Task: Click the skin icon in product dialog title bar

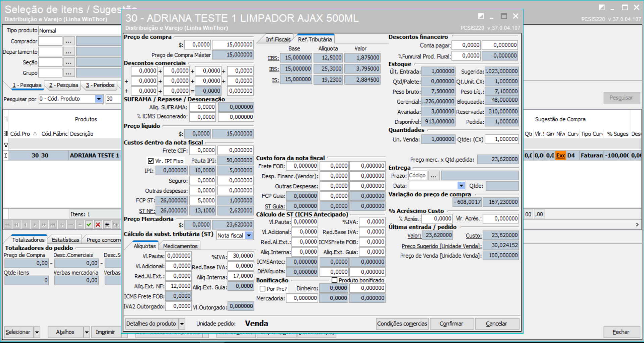Action: click(481, 16)
